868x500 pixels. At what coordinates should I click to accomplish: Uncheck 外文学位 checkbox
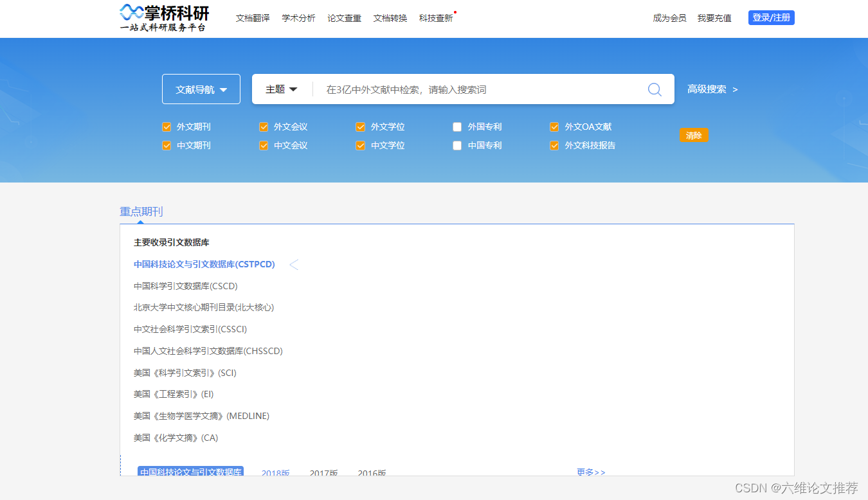[x=360, y=127]
